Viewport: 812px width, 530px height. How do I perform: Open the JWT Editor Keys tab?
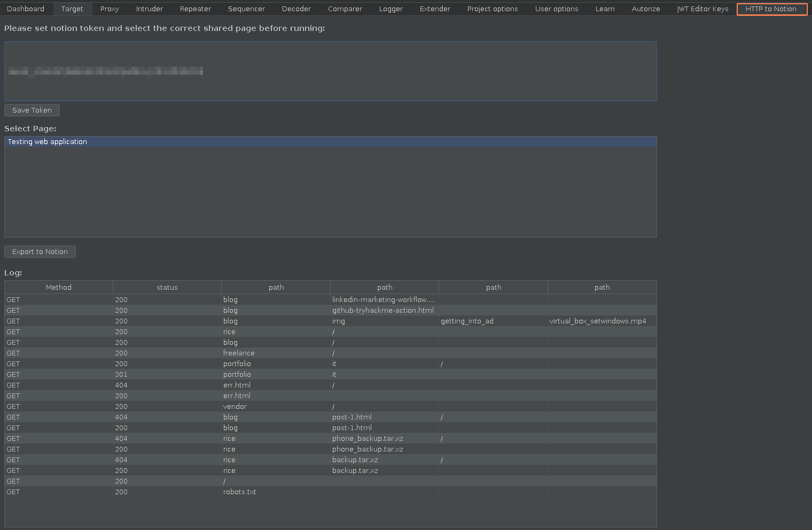pyautogui.click(x=702, y=9)
